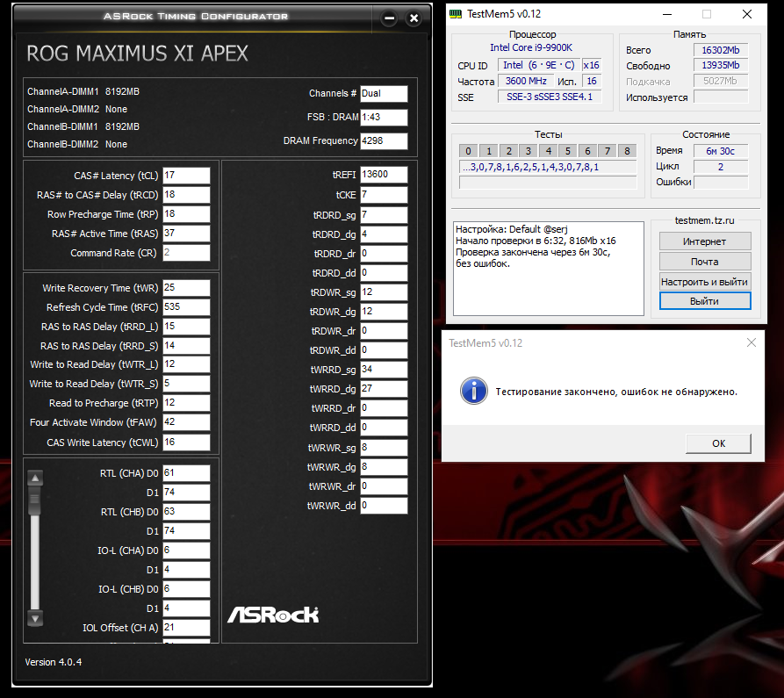Viewport: 784px width, 698px height.
Task: Click the Время value 6м 30с
Action: 721,151
